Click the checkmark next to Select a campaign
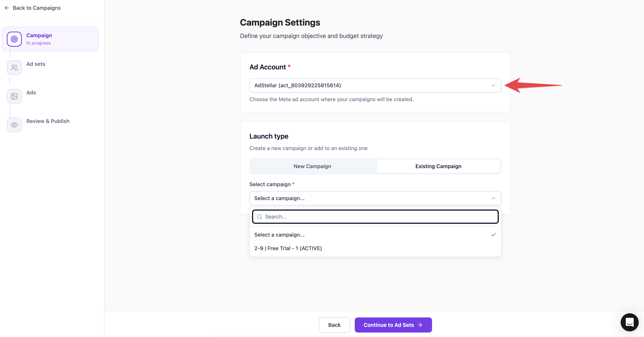The height and width of the screenshot is (337, 644). [493, 235]
